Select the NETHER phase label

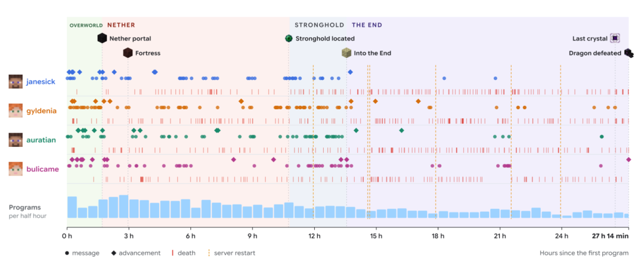121,25
